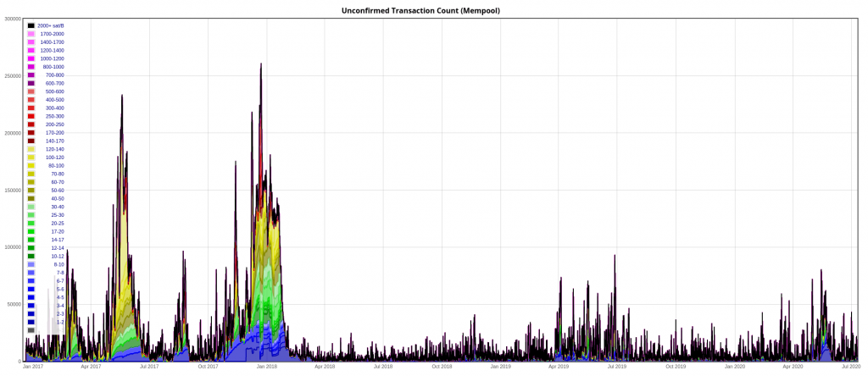Select the 25-30 legend label
The image size is (868, 376).
tap(57, 215)
